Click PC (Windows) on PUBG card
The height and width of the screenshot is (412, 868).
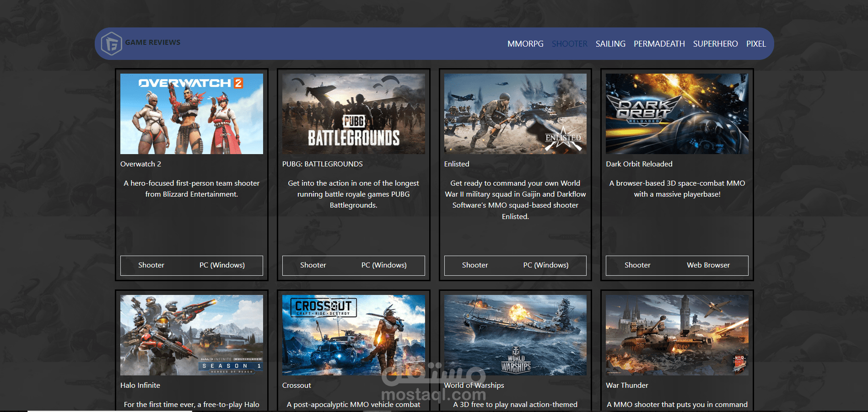[384, 265]
